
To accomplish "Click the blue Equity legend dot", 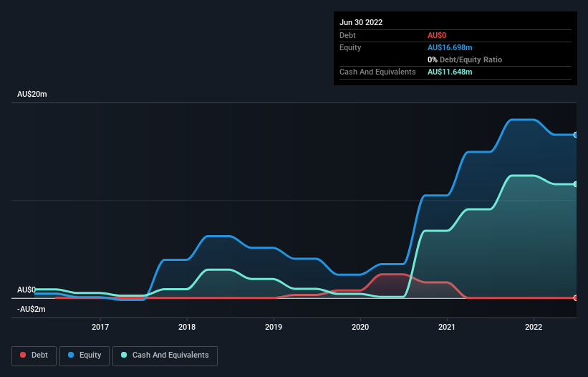I will 71,355.
